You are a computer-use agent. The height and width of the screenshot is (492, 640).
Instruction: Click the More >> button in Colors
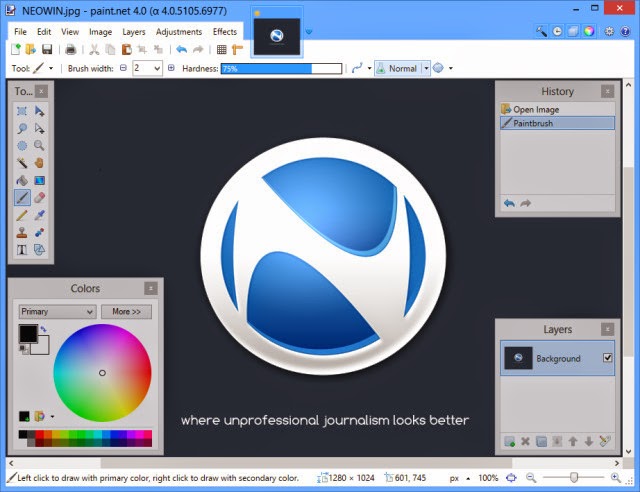pos(127,312)
